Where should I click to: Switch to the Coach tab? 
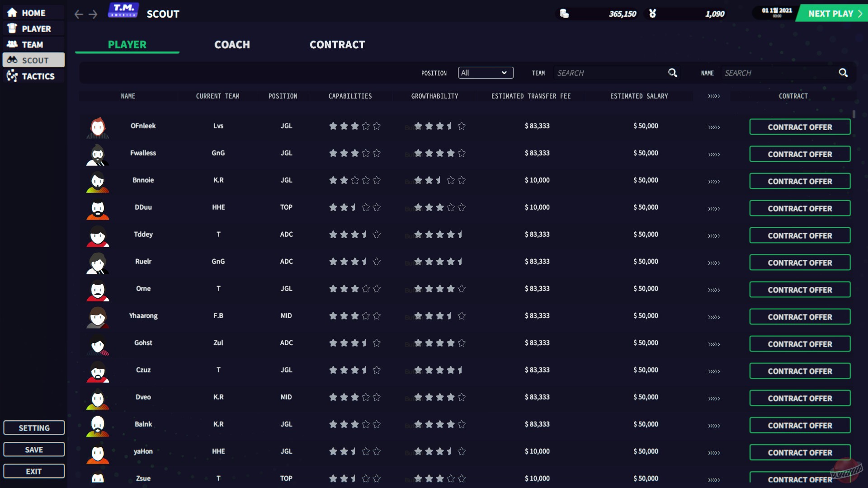232,45
